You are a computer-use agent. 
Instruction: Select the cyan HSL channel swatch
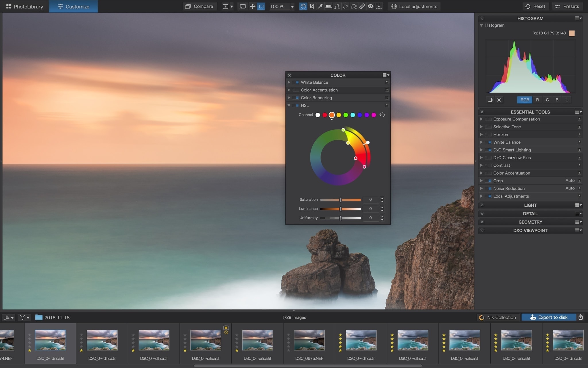pos(353,115)
